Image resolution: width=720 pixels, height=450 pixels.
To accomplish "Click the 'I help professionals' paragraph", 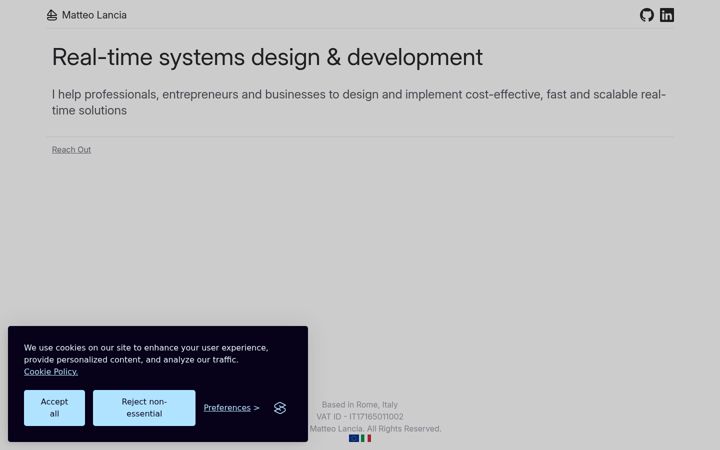I will coord(359,102).
